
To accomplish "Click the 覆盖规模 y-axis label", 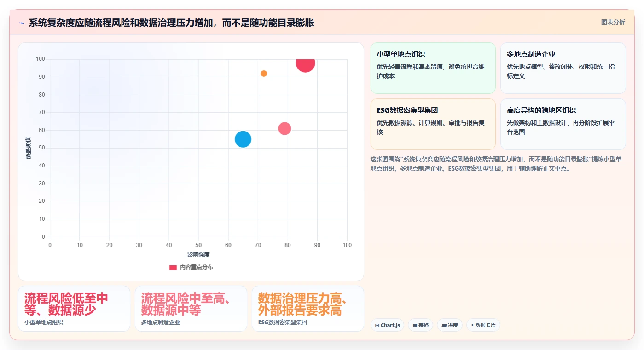I will tap(29, 148).
